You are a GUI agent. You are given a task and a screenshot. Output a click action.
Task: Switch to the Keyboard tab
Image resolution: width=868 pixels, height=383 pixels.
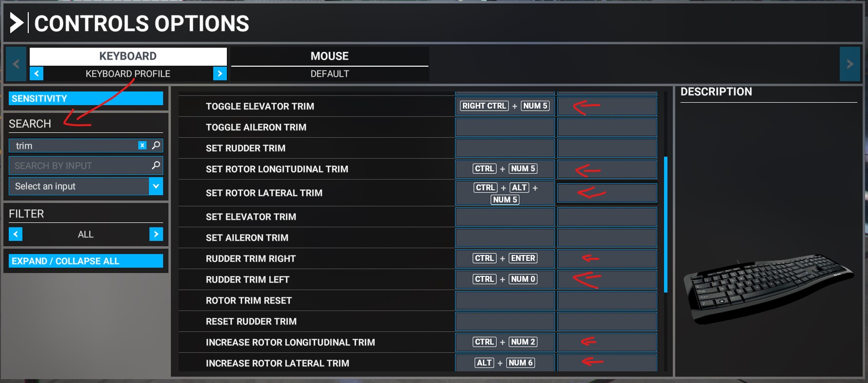pyautogui.click(x=128, y=56)
